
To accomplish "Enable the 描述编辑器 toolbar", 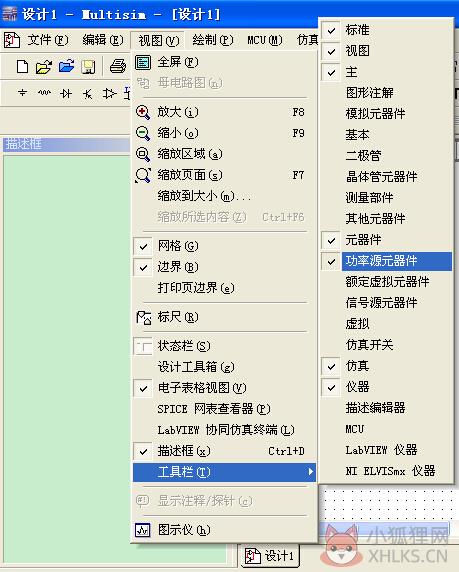I will tap(386, 408).
